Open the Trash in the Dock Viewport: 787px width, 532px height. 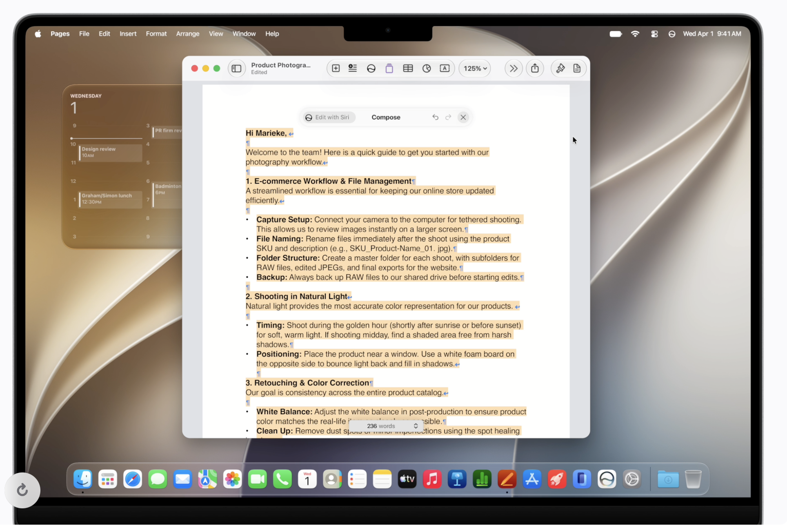693,479
